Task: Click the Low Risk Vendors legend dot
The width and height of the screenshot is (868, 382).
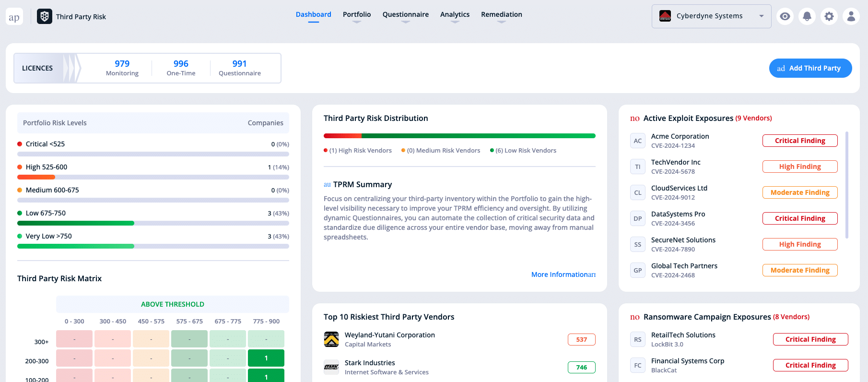Action: tap(492, 151)
